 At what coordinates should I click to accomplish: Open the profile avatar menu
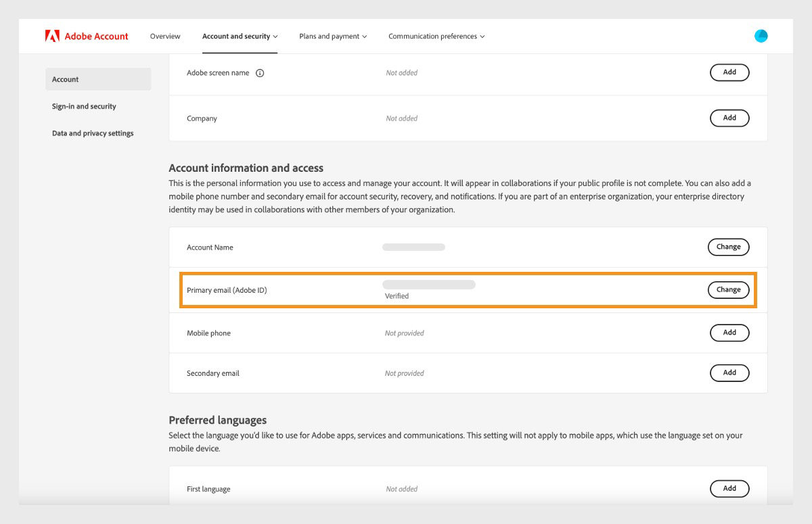tap(761, 36)
